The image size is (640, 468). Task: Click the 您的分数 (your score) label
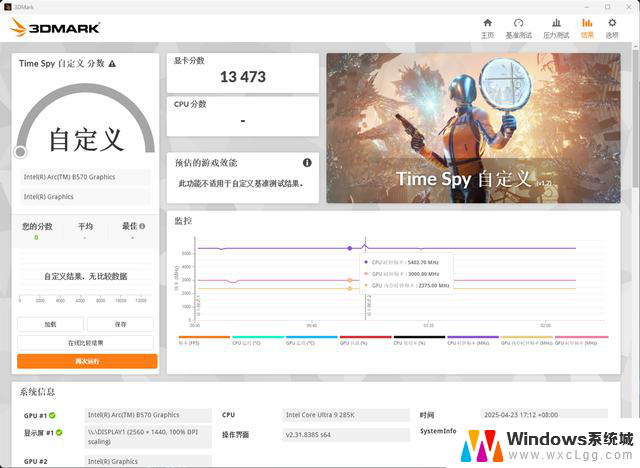(37, 226)
